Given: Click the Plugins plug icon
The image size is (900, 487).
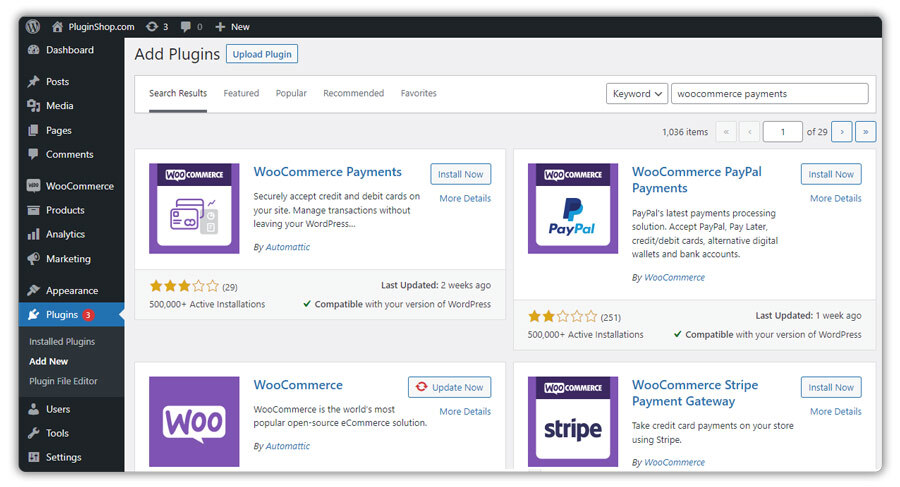Looking at the screenshot, I should (33, 314).
